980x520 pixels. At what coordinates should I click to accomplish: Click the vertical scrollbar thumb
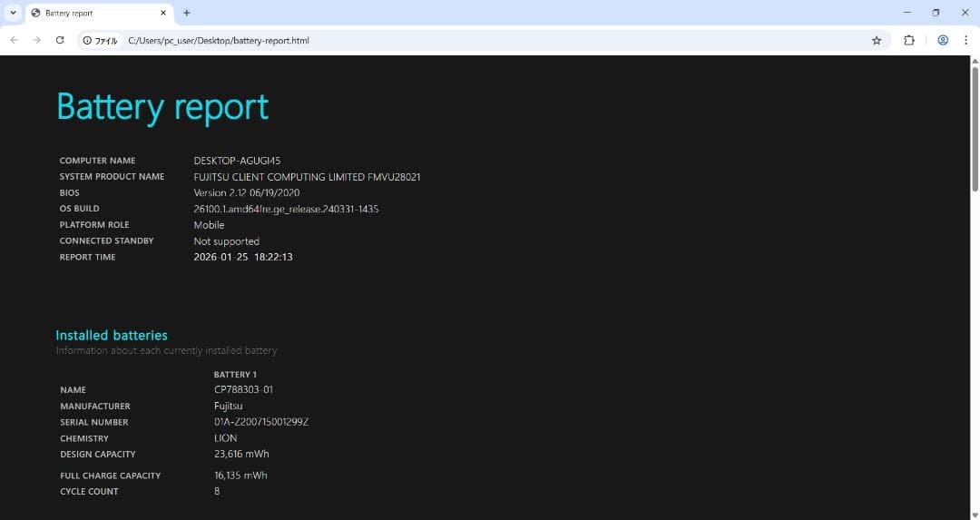coord(975,127)
